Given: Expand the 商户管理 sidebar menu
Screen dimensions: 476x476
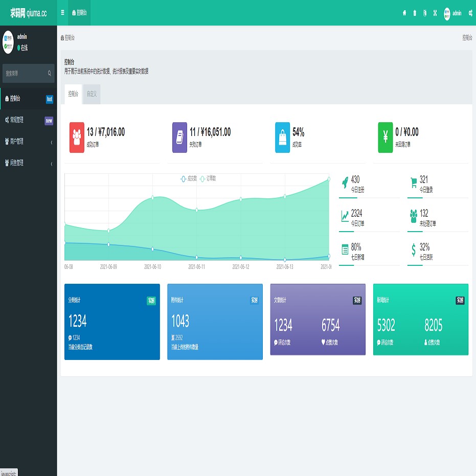Looking at the screenshot, I should tap(28, 142).
